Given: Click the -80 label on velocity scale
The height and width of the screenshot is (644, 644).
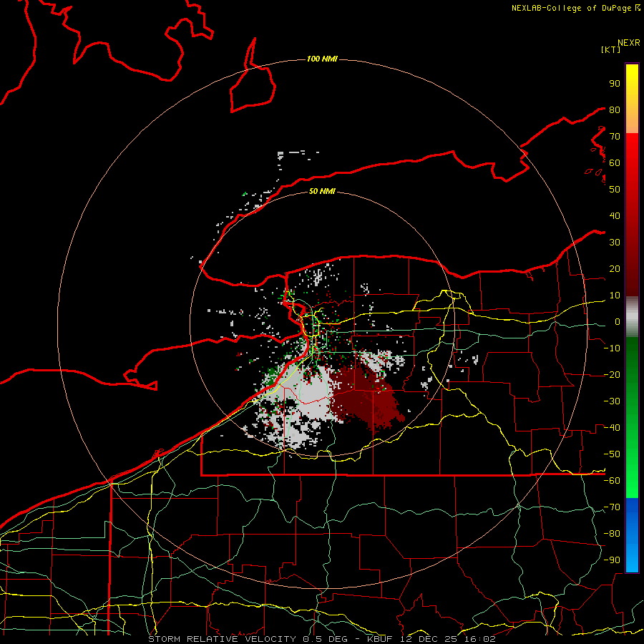Looking at the screenshot, I should (x=612, y=534).
